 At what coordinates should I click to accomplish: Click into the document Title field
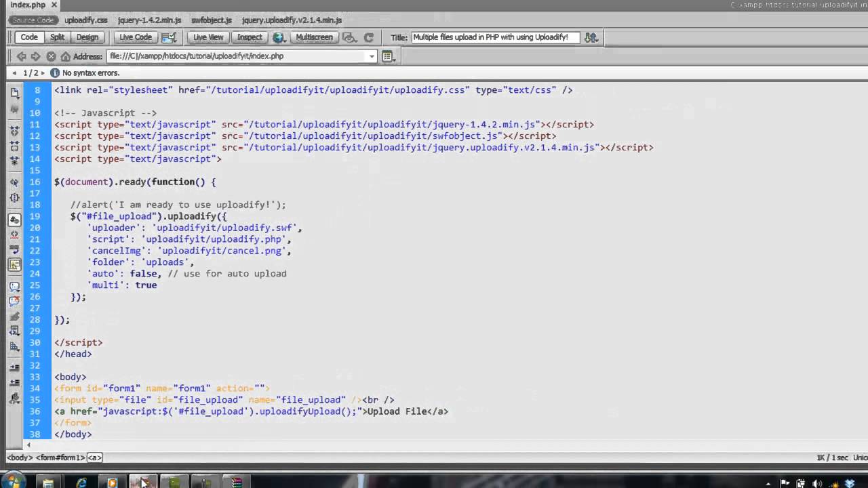495,37
